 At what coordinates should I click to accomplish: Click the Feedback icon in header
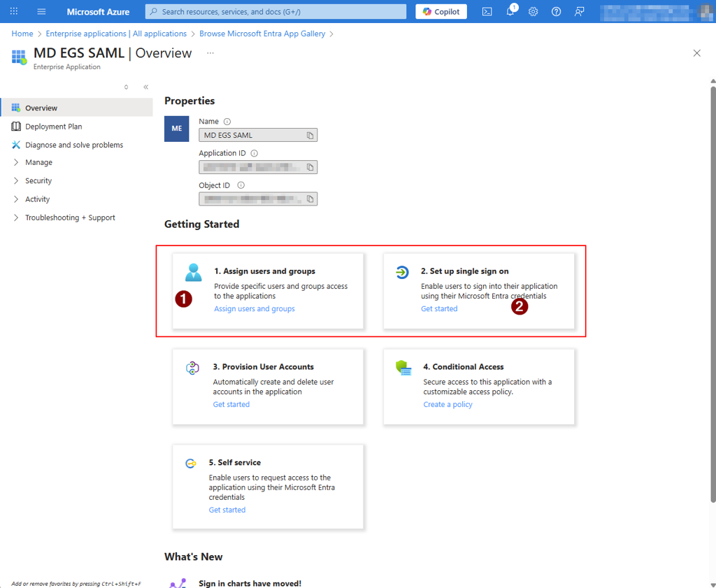pyautogui.click(x=580, y=11)
